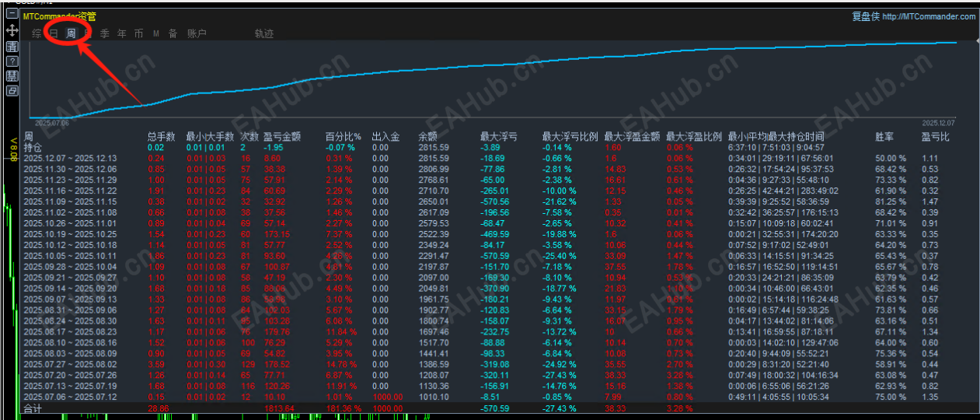Select week row 2025.08.31 ~ 2025.09.06
Image resolution: width=980 pixels, height=420 pixels.
coord(71,310)
